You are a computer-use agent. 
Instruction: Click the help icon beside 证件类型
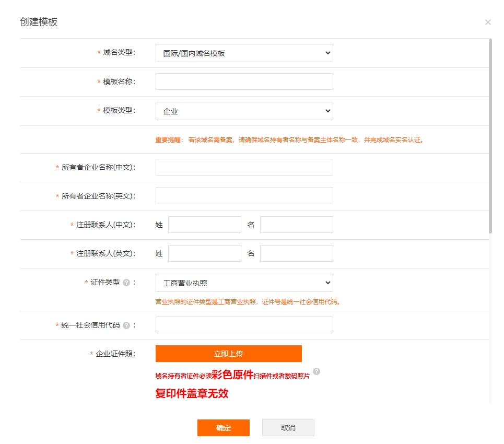(x=126, y=283)
